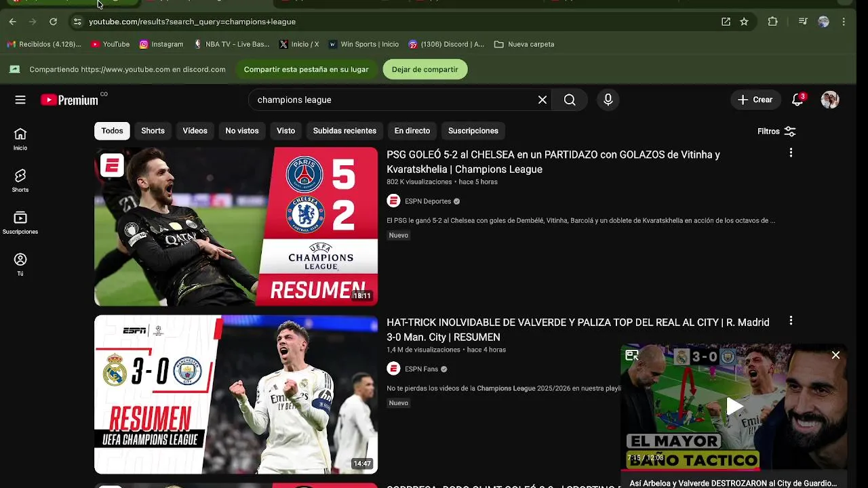Open options menu for Valverde hat-trick video
Image resolution: width=868 pixels, height=488 pixels.
coord(791,321)
